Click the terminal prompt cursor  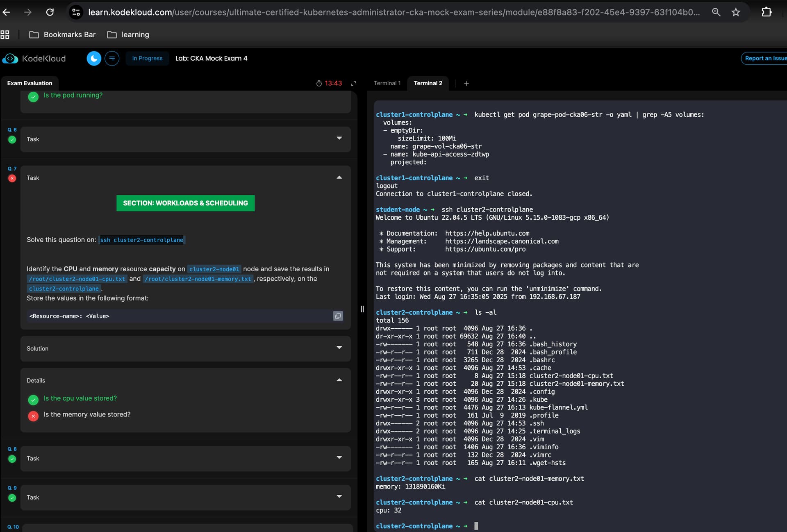click(x=476, y=526)
